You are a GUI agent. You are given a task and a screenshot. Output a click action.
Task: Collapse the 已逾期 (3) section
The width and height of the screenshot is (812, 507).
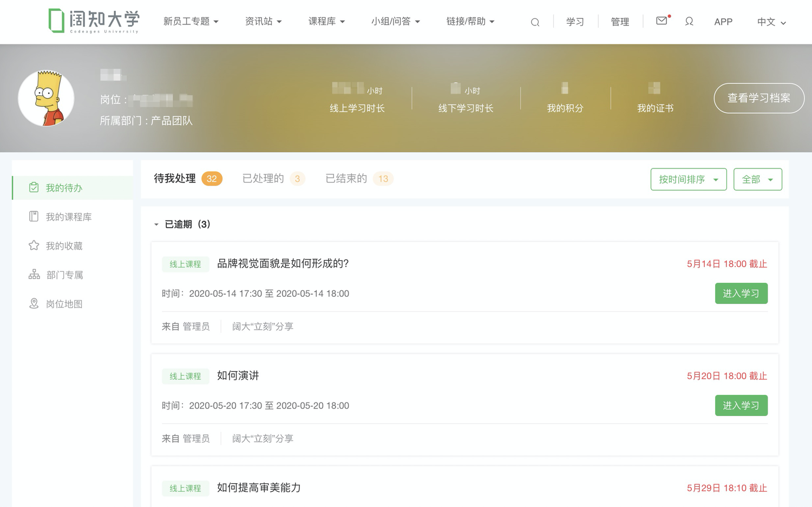click(156, 224)
